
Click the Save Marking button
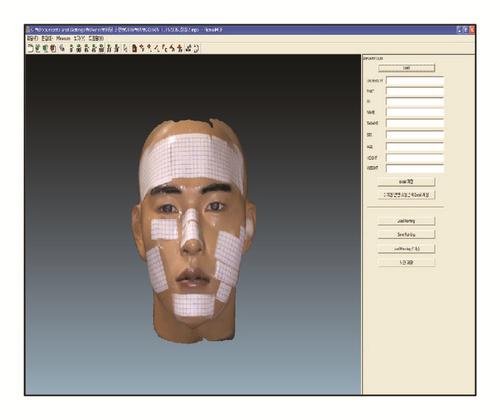[406, 234]
